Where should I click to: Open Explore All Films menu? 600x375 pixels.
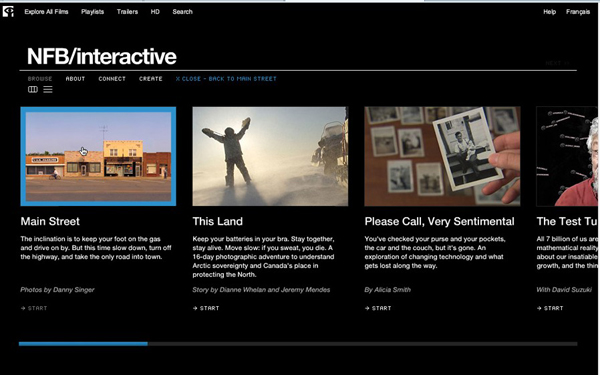(46, 12)
